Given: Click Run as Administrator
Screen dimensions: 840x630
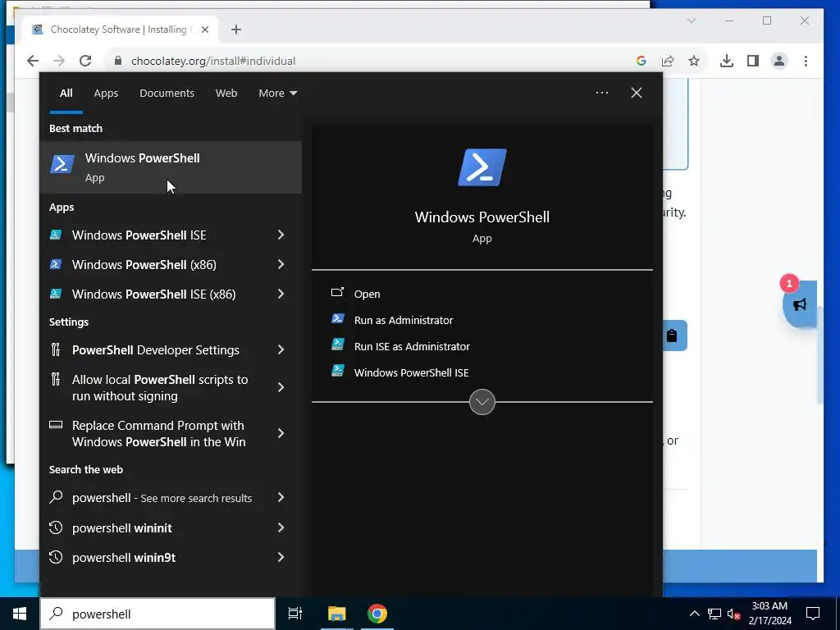Looking at the screenshot, I should [x=404, y=321].
